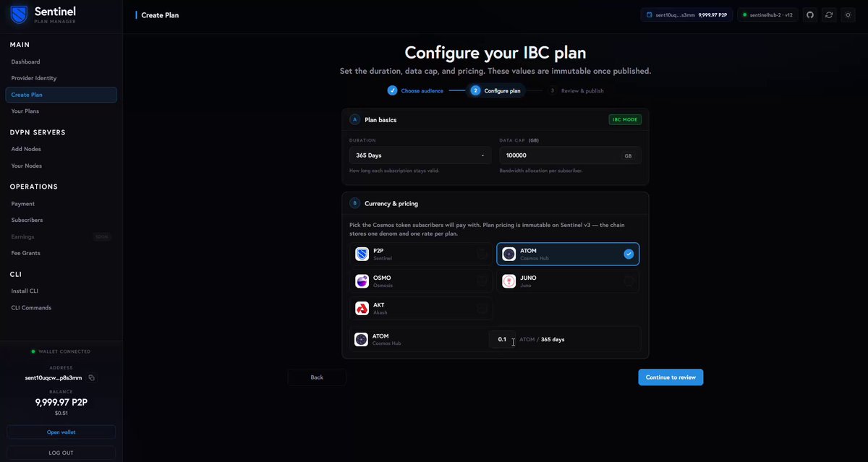Image resolution: width=868 pixels, height=462 pixels.
Task: Click the ATOM price input showing 0.1
Action: (502, 339)
